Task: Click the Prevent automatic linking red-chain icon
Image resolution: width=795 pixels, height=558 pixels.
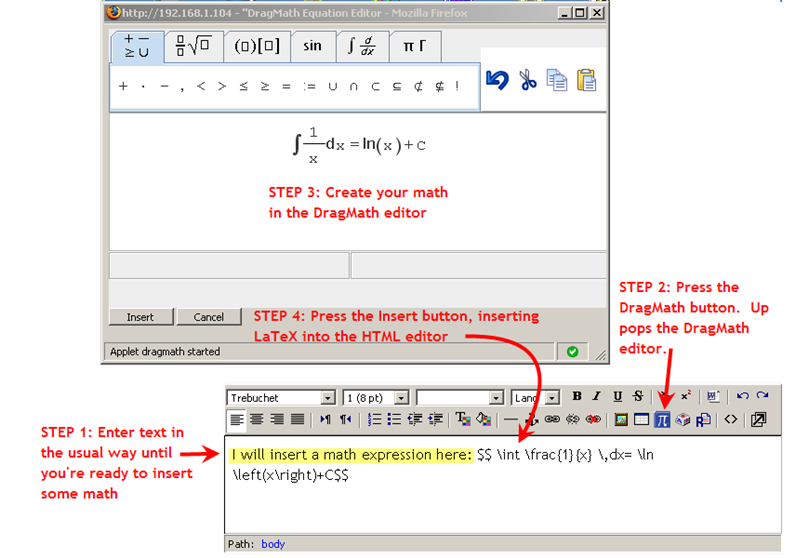Action: pos(593,420)
